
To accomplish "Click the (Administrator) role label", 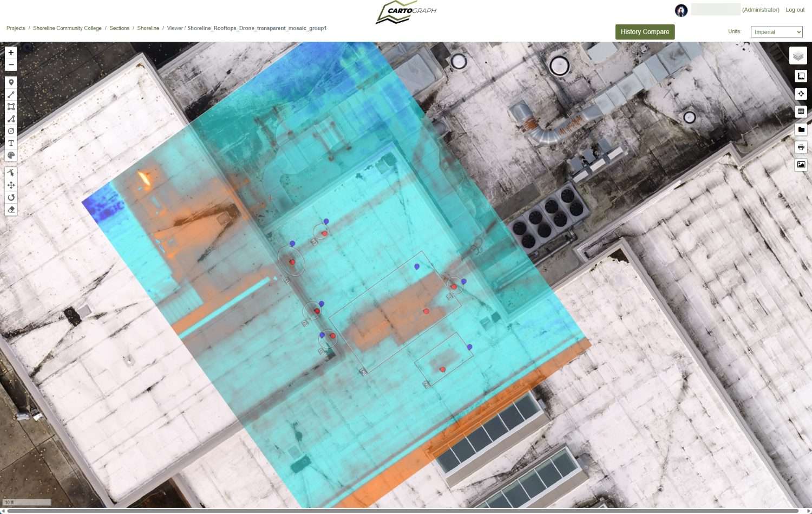I will [761, 10].
